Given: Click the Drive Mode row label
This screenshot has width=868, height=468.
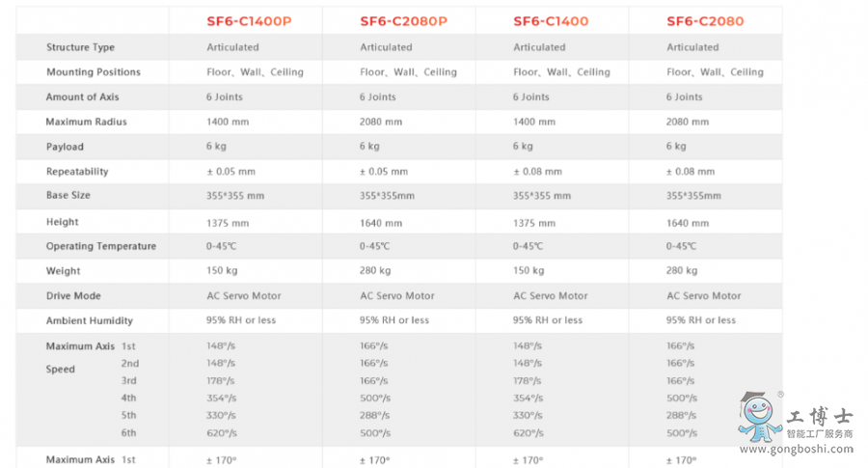Looking at the screenshot, I should [73, 296].
